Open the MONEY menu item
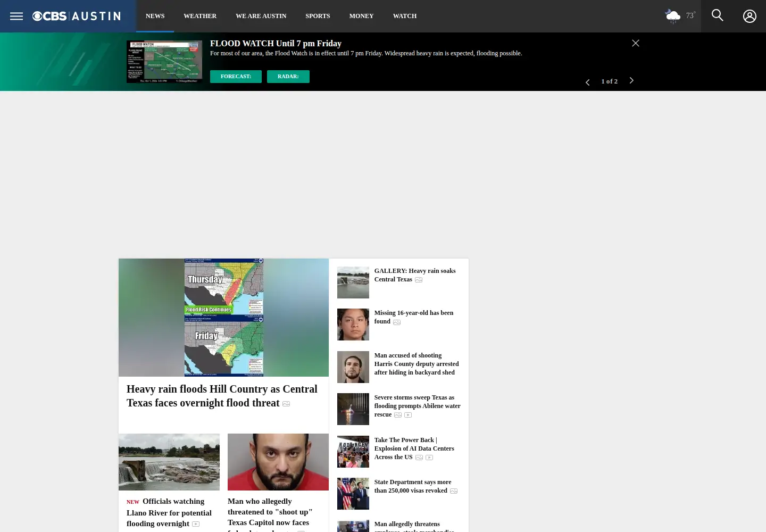Viewport: 766px width, 532px height. pos(361,16)
